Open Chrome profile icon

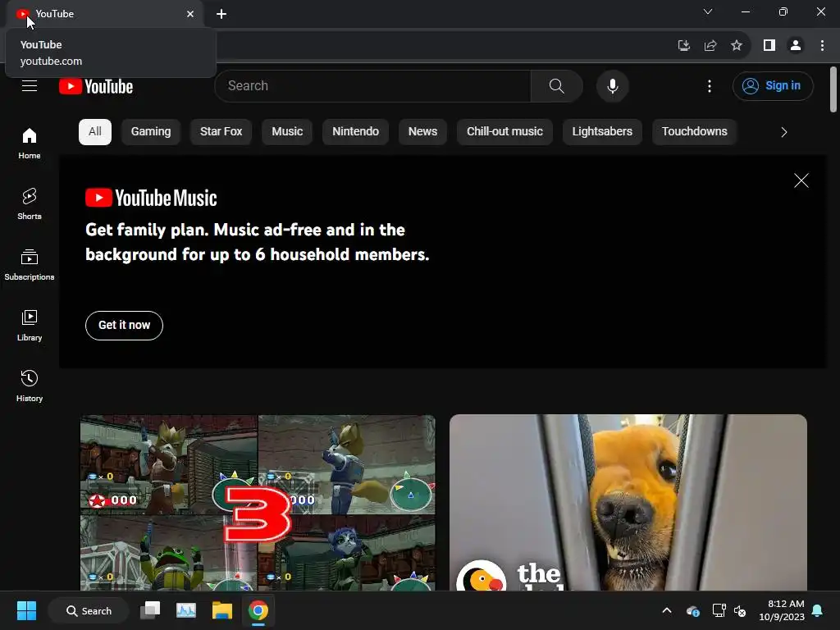coord(796,46)
